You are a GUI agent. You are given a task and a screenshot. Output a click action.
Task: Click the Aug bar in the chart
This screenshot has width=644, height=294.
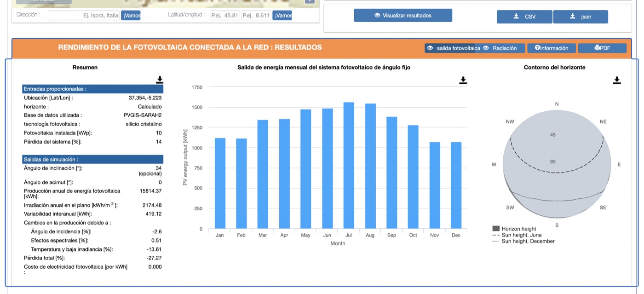[370, 167]
